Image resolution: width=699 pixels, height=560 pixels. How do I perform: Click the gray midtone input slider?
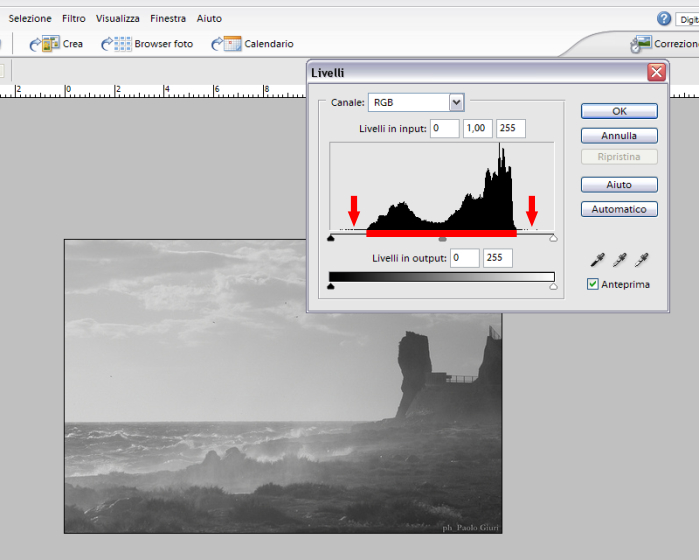pos(443,239)
